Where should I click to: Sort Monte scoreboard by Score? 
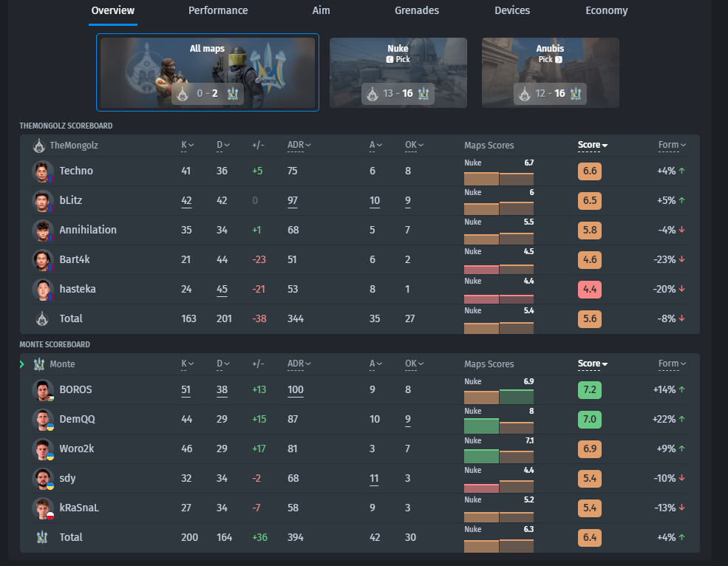point(593,364)
